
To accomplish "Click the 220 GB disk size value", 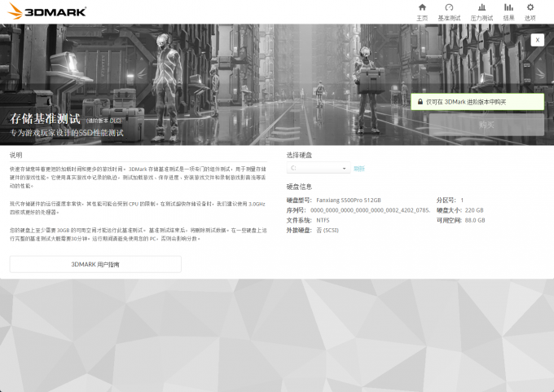I will [474, 210].
